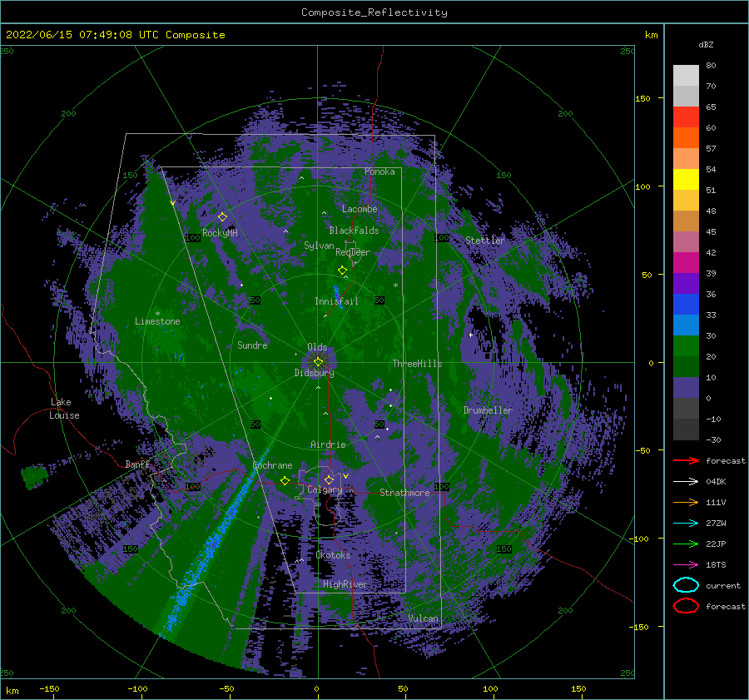Click the 100 y-axis tick label
The width and height of the screenshot is (749, 700).
pos(643,186)
